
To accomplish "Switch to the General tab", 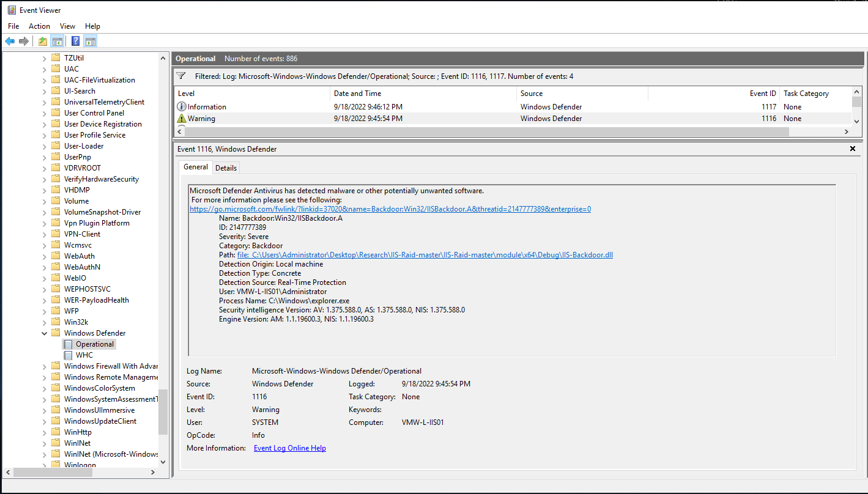I will pyautogui.click(x=196, y=167).
